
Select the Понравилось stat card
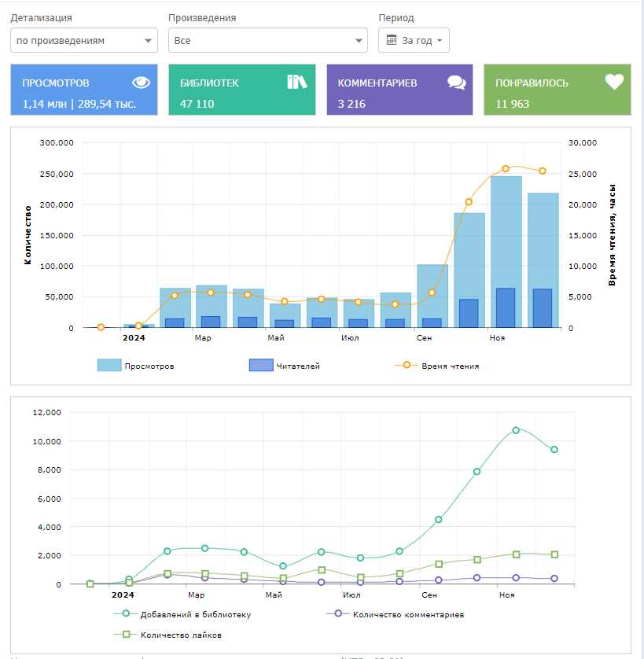(x=557, y=90)
